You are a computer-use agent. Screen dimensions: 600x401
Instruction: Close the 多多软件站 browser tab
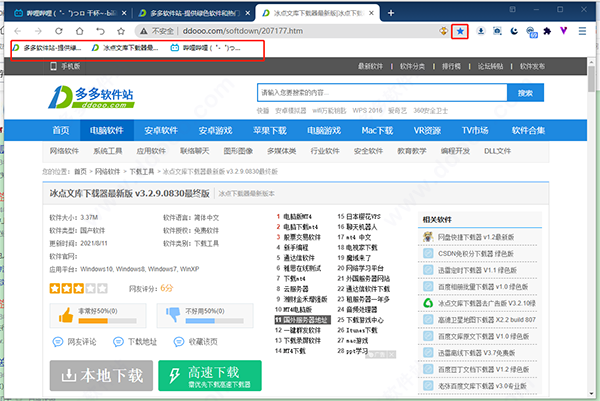pos(248,13)
